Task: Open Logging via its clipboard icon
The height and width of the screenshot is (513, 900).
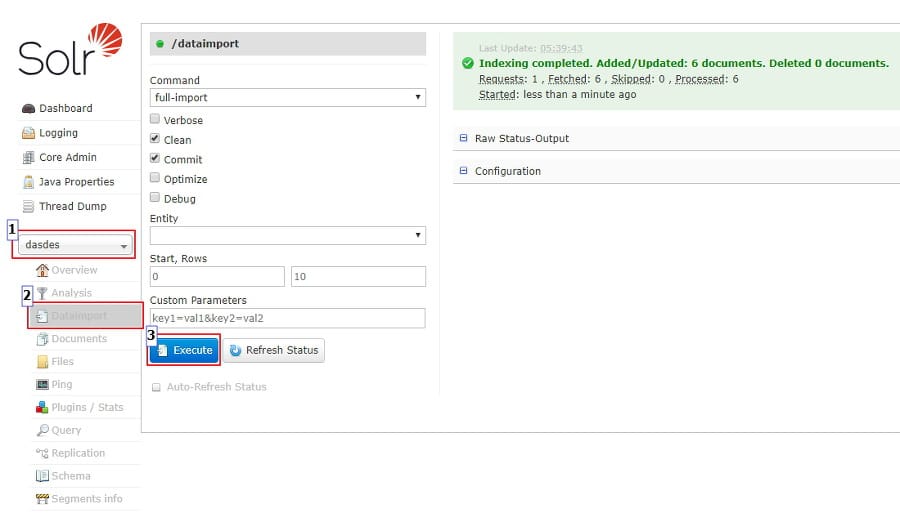Action: pos(29,133)
